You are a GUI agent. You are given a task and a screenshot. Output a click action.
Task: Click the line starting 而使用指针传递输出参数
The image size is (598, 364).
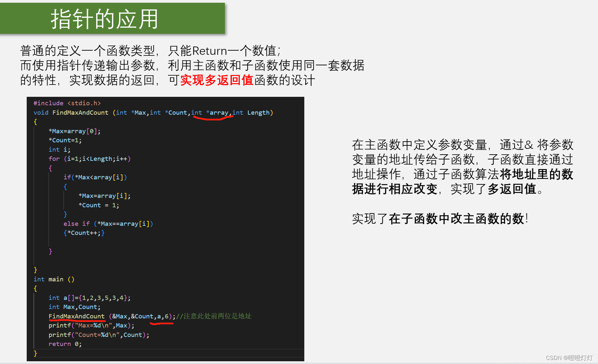coord(192,66)
